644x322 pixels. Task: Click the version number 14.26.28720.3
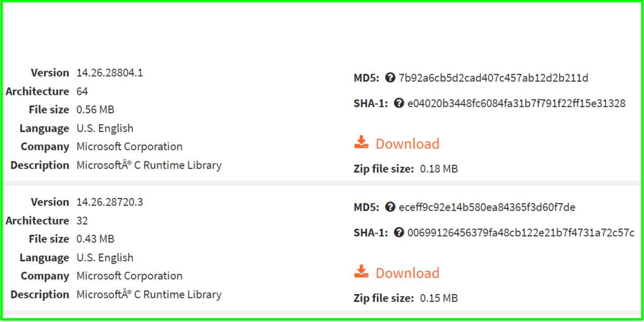pyautogui.click(x=109, y=202)
